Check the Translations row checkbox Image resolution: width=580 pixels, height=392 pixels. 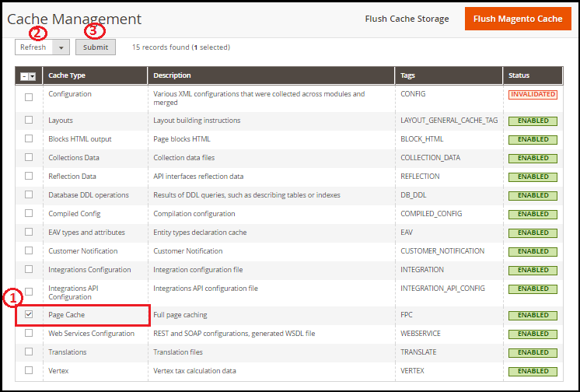tap(29, 352)
